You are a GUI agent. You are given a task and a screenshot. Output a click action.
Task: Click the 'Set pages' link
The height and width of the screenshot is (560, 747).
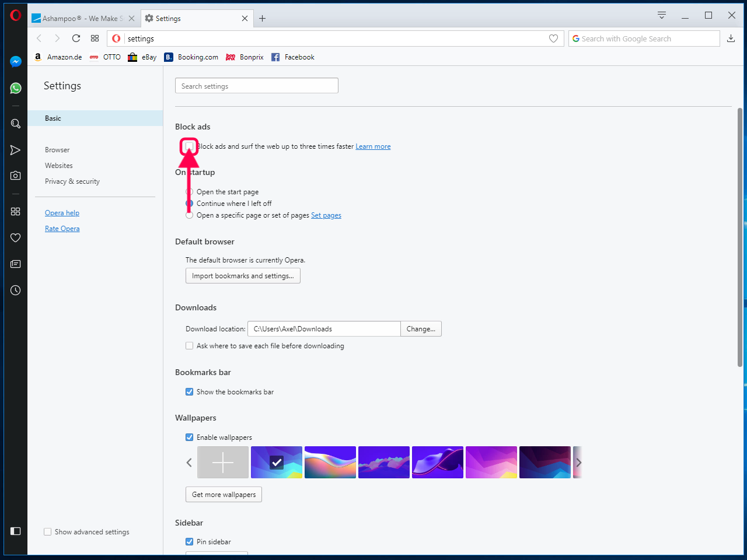coord(326,215)
